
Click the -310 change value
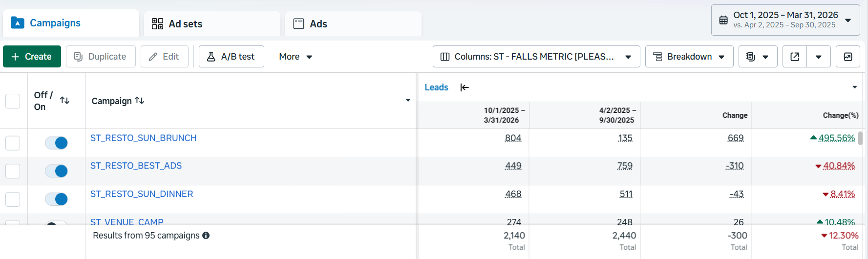pos(735,166)
